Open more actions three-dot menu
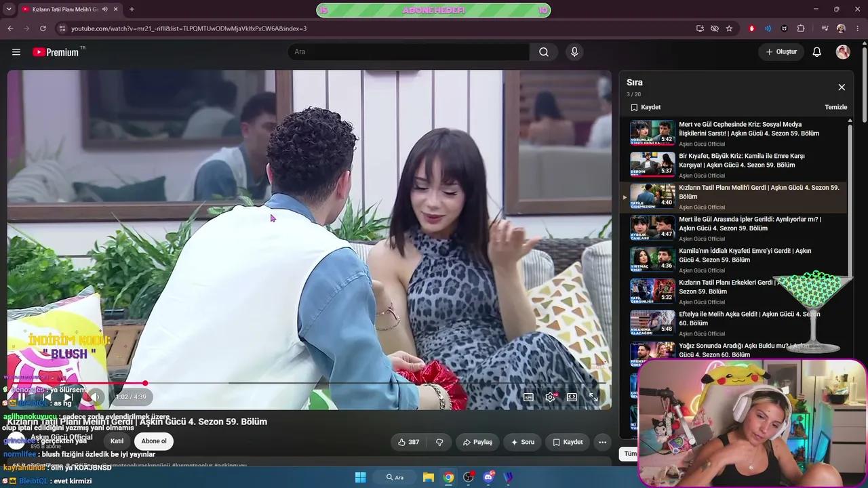Screen dimensions: 868x488 point(602,442)
